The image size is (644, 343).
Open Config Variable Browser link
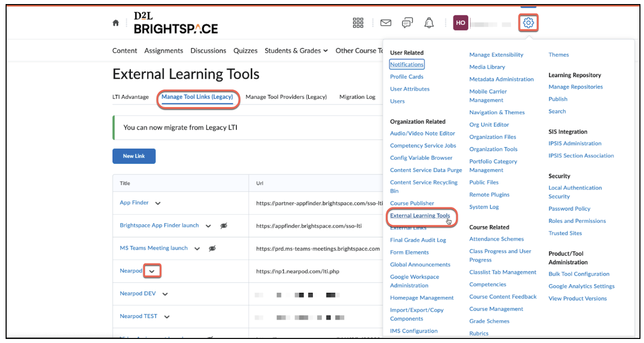tap(421, 158)
